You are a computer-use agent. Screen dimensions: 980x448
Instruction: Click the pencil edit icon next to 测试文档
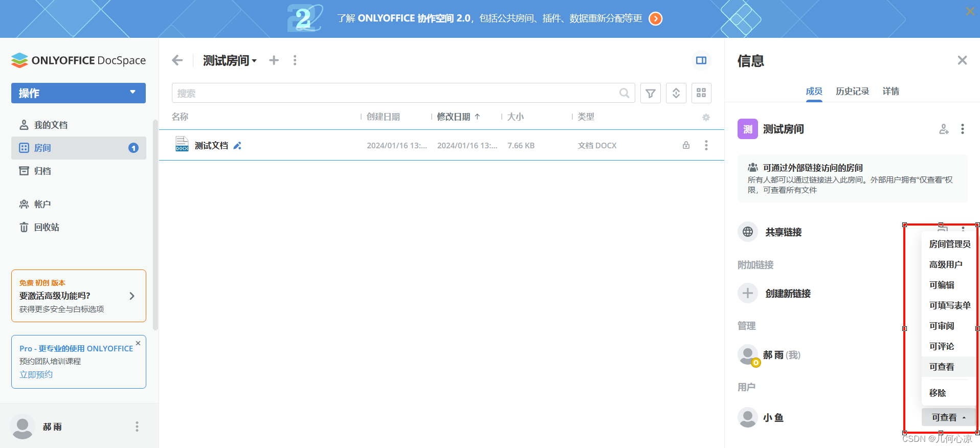coord(237,146)
